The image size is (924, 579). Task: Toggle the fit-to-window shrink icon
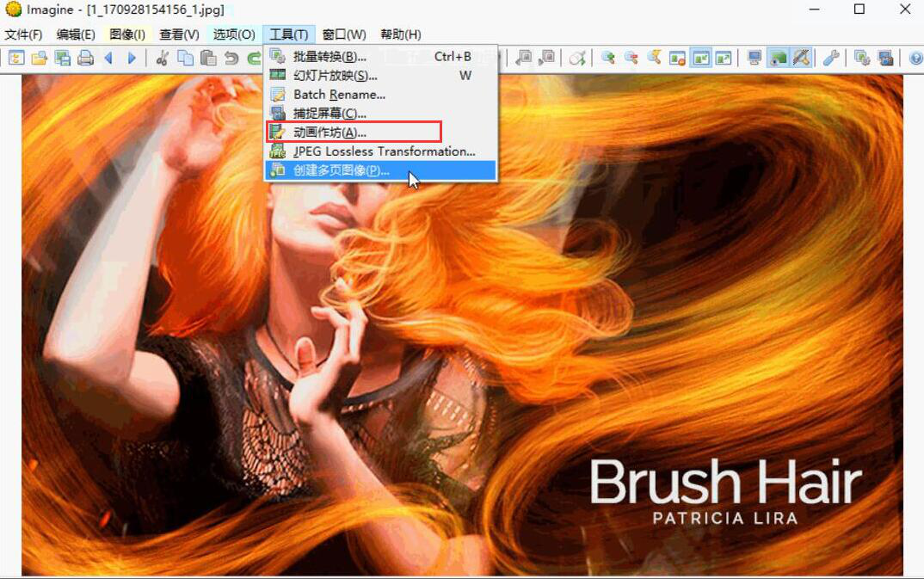[x=700, y=58]
